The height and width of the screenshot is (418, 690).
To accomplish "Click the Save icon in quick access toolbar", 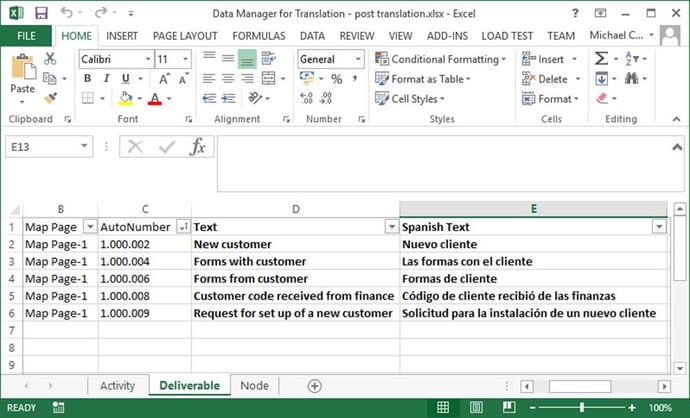I will pos(41,13).
